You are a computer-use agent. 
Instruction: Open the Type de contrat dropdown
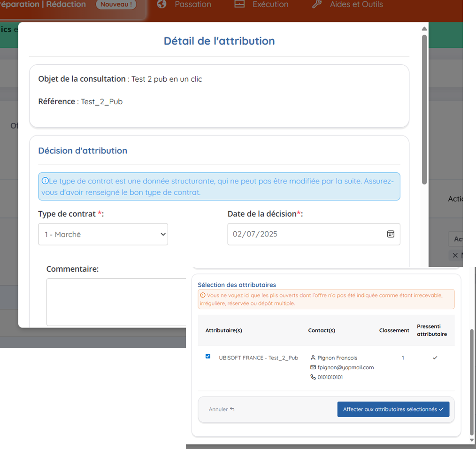click(x=103, y=234)
